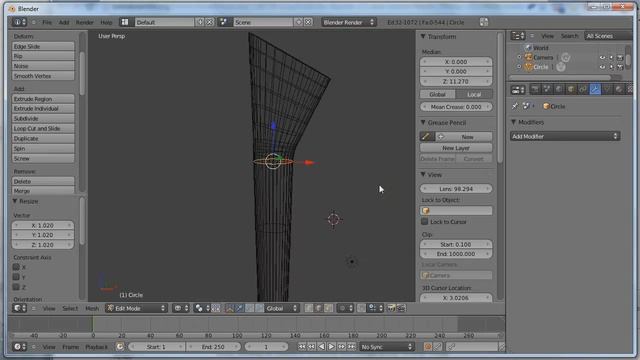Screen dimensions: 640x360
Task: Open the Object Constraints properties tab
Action: (x=583, y=89)
